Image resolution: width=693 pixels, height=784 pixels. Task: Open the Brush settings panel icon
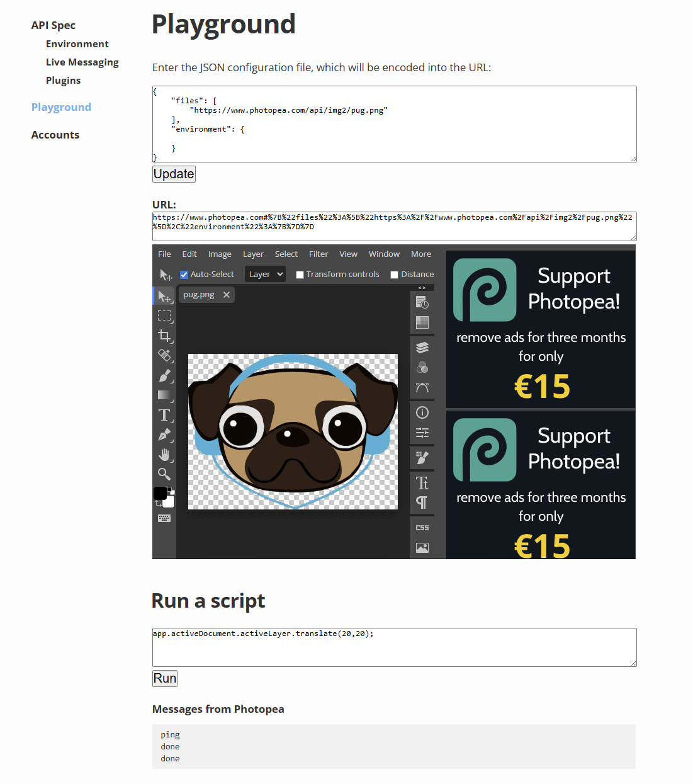(422, 458)
